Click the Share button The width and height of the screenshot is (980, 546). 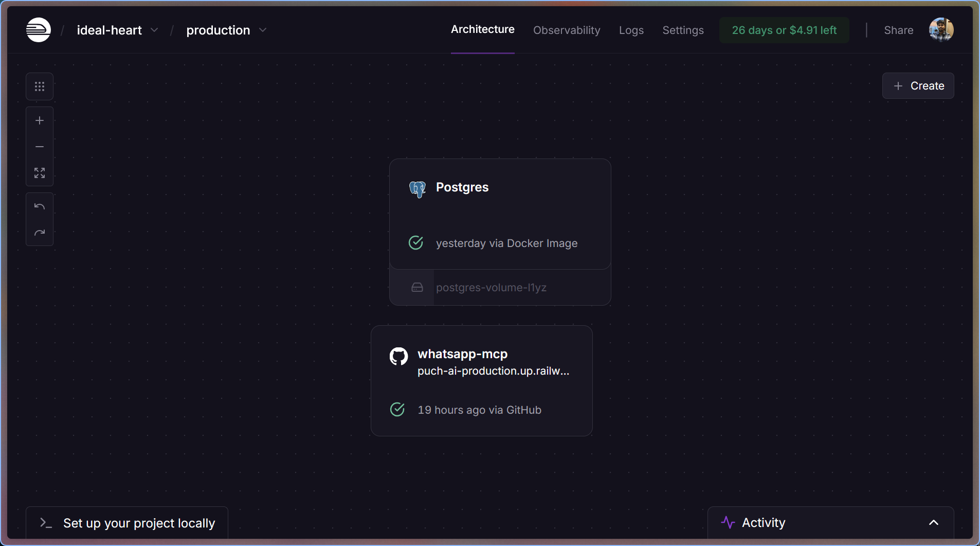[x=898, y=30]
